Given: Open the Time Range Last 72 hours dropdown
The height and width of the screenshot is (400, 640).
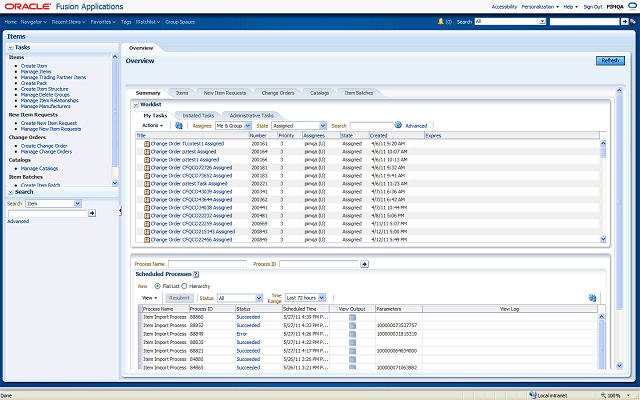Looking at the screenshot, I should pyautogui.click(x=304, y=297).
